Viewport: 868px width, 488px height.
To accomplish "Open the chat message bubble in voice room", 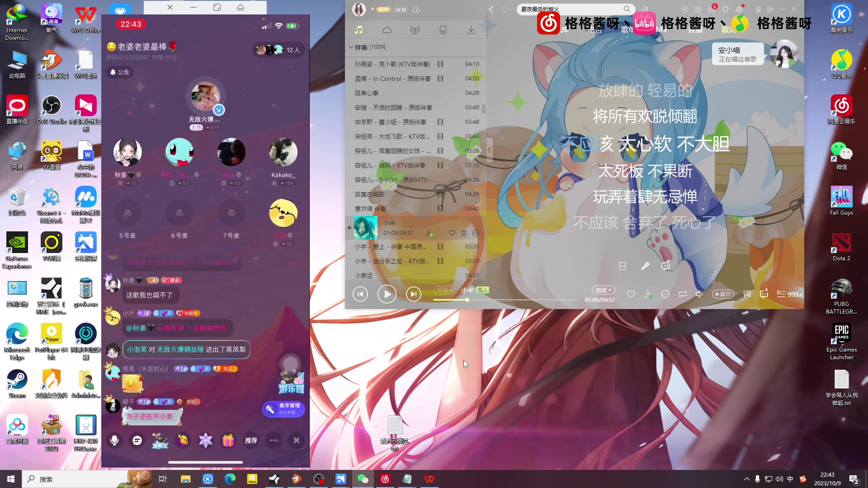I will tap(137, 440).
